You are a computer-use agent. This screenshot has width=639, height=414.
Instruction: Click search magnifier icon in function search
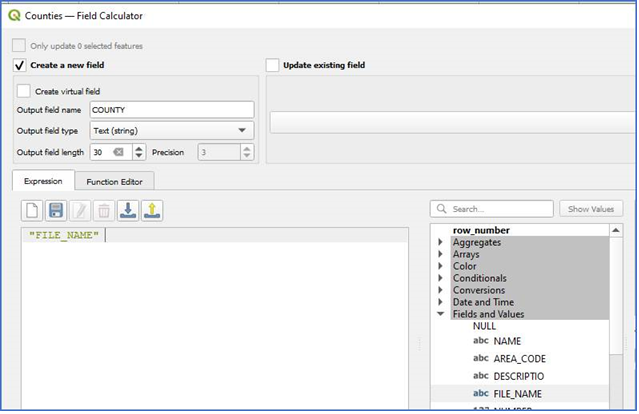click(441, 209)
